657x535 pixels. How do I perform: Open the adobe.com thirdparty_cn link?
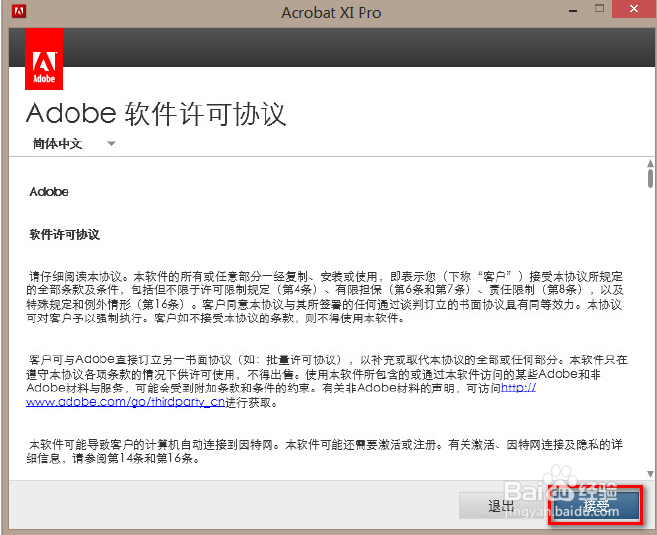pyautogui.click(x=126, y=402)
